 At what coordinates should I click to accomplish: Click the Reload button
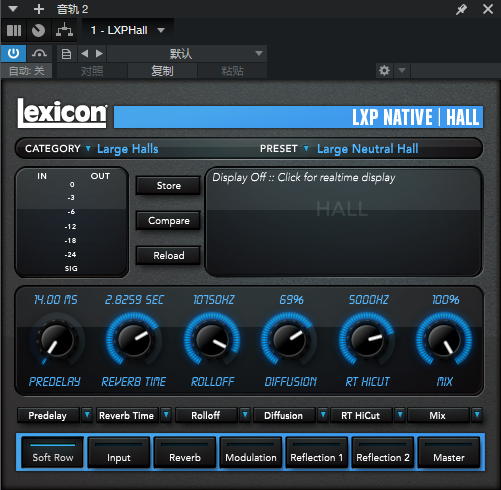coord(169,256)
